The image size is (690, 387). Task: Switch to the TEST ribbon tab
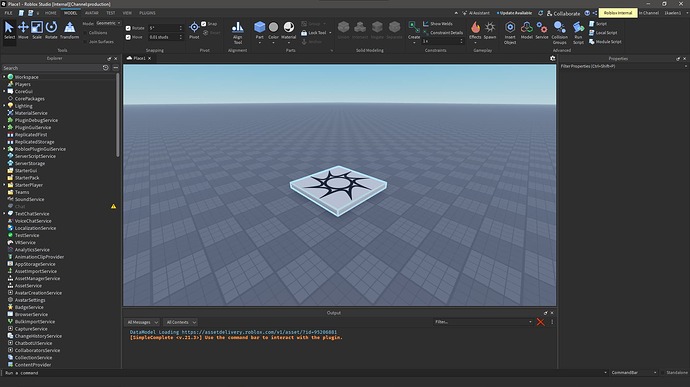(x=110, y=13)
